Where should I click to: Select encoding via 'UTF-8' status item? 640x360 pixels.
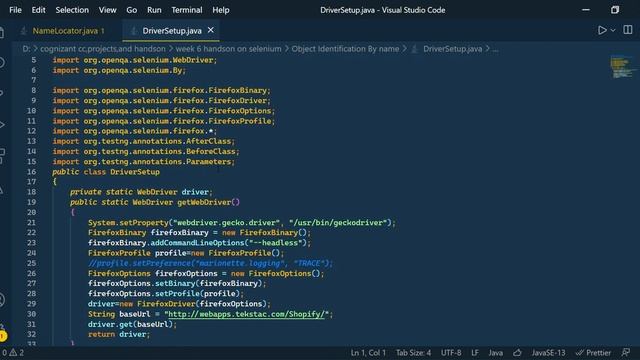(x=451, y=353)
